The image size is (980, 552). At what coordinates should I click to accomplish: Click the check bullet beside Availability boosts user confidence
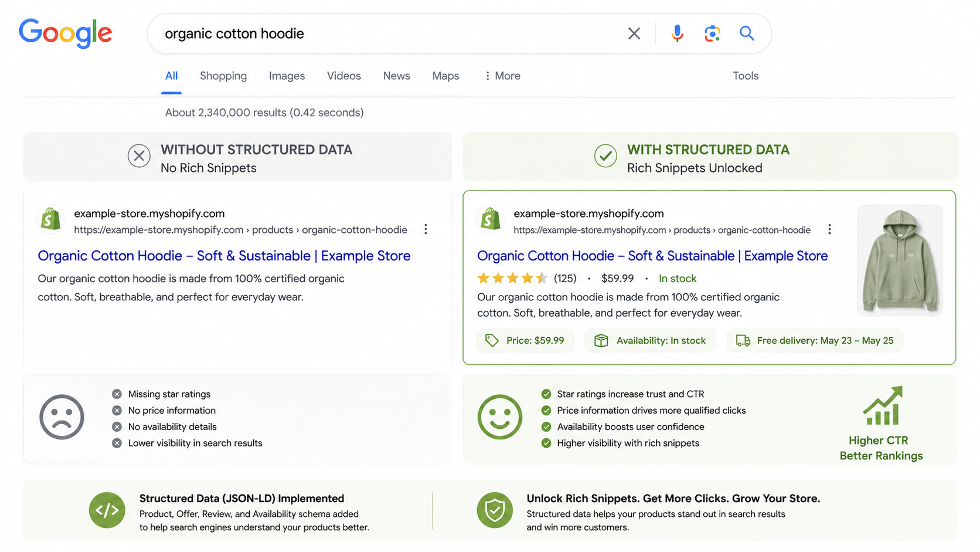tap(546, 427)
